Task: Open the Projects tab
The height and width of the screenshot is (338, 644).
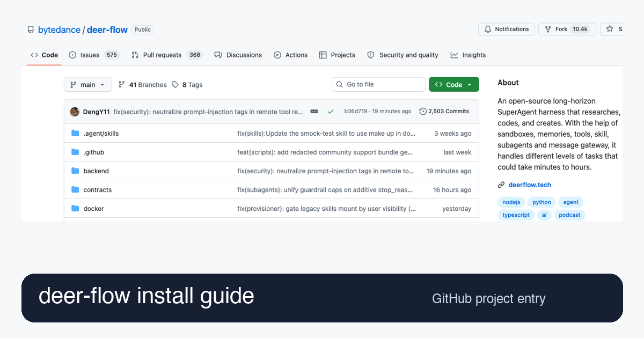Action: (337, 55)
